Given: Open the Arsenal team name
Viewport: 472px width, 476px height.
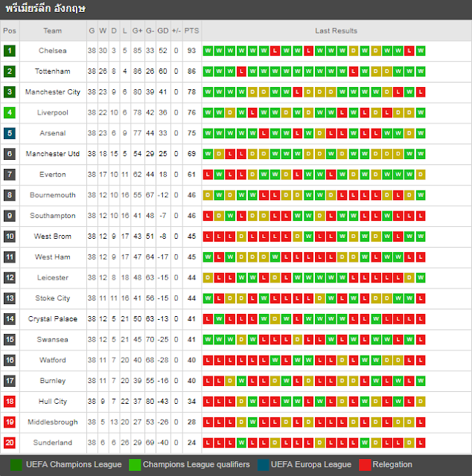Looking at the screenshot, I should tap(53, 133).
